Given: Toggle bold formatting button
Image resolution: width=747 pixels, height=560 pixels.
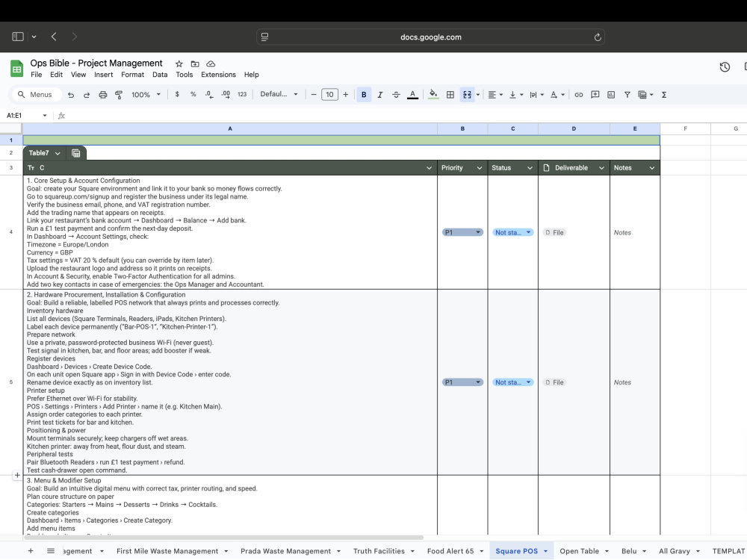Looking at the screenshot, I should tap(364, 95).
